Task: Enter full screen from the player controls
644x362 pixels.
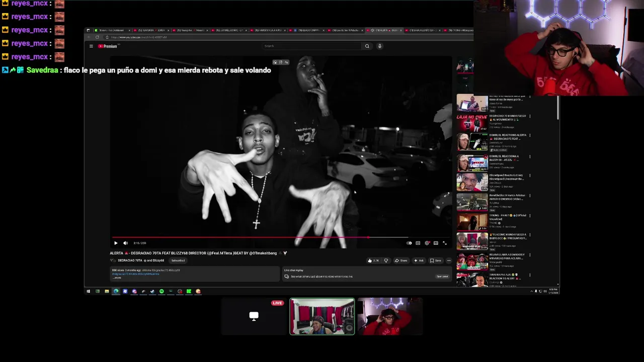Action: (445, 243)
